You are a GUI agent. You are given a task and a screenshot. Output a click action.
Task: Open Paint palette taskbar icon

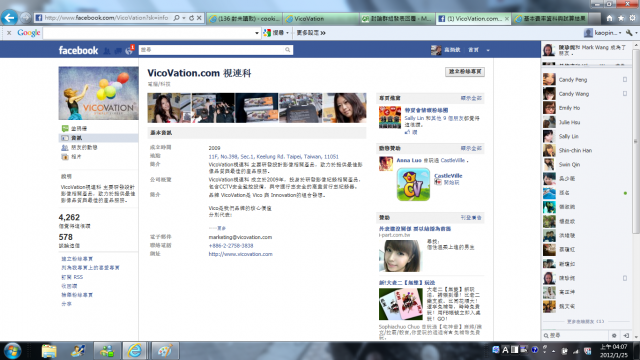(x=165, y=351)
